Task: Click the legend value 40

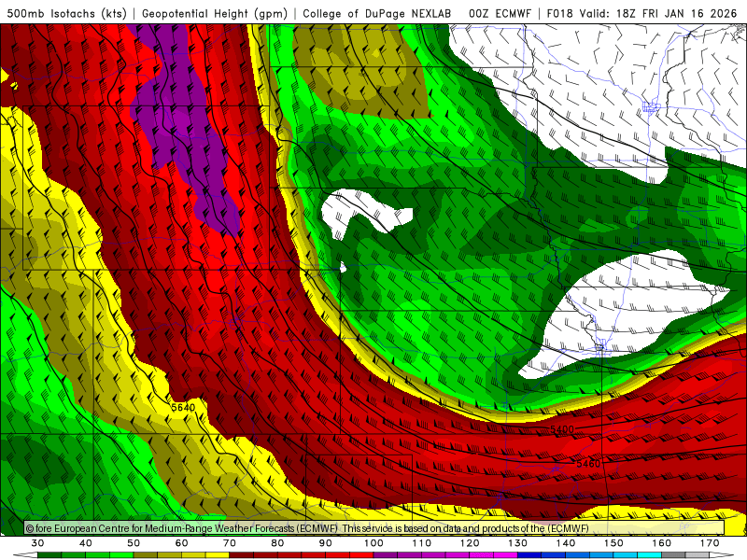Action: pos(86,543)
